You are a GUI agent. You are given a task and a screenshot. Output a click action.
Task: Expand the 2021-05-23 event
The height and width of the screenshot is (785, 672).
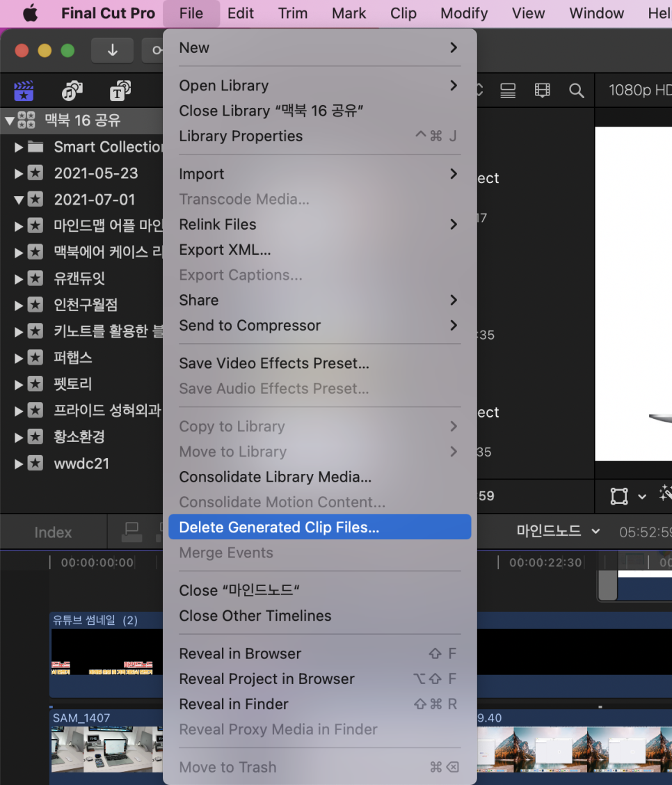point(19,174)
